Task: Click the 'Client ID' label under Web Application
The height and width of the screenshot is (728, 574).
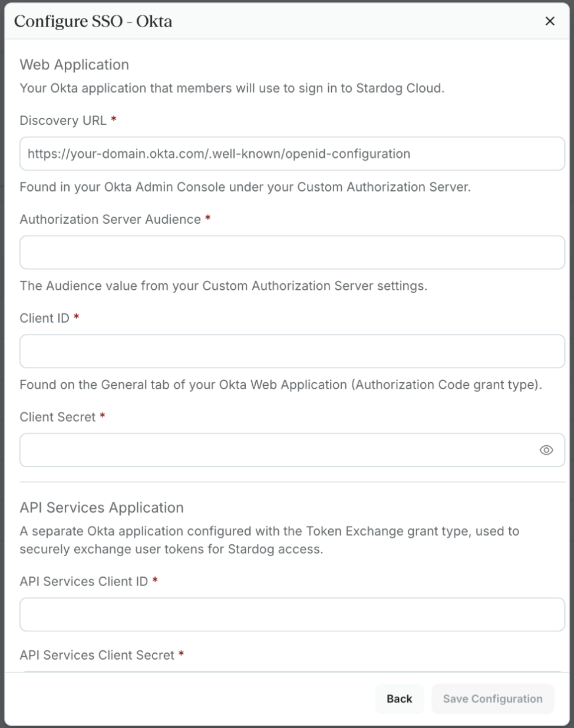Action: point(45,318)
